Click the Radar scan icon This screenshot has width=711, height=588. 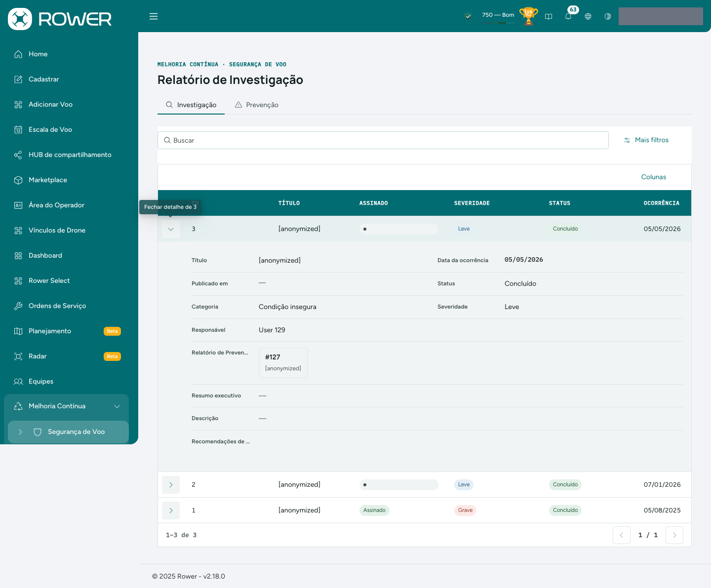click(18, 356)
